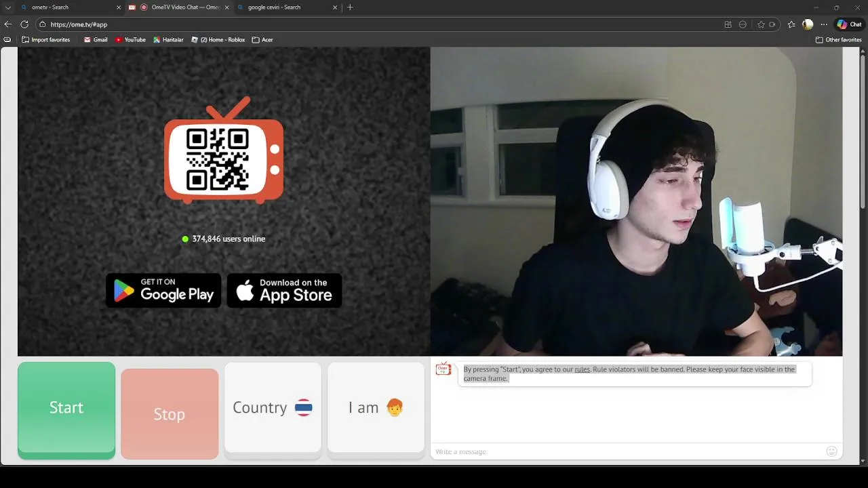868x488 pixels.
Task: Open the Gmail bookmark
Action: click(x=96, y=40)
